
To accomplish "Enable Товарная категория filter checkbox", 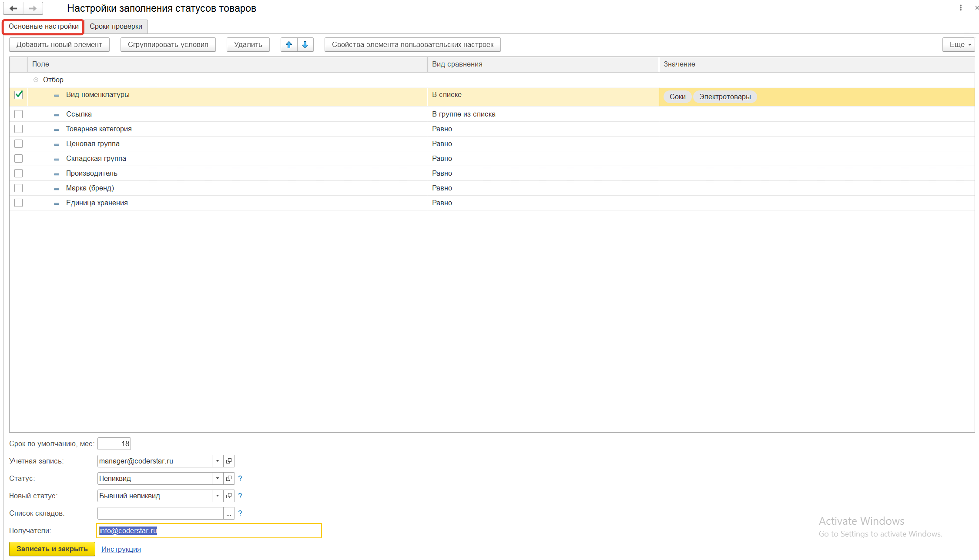I will pos(19,129).
